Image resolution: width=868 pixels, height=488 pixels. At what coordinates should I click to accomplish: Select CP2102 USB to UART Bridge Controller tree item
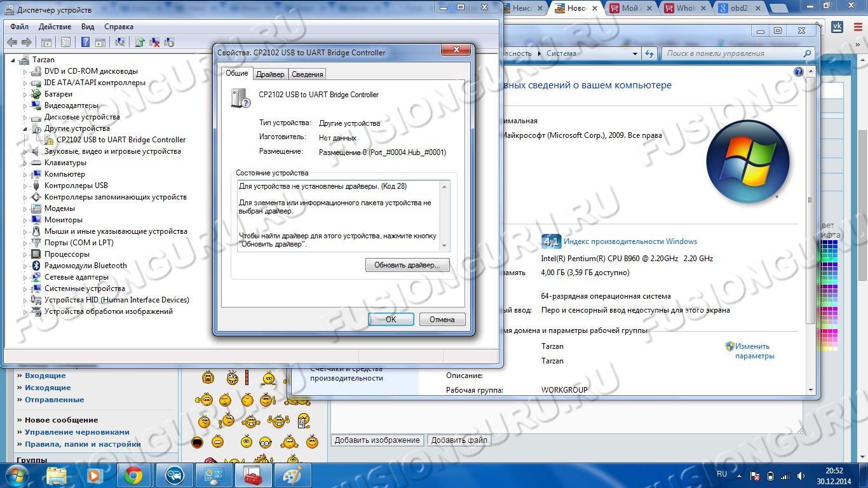(x=121, y=140)
